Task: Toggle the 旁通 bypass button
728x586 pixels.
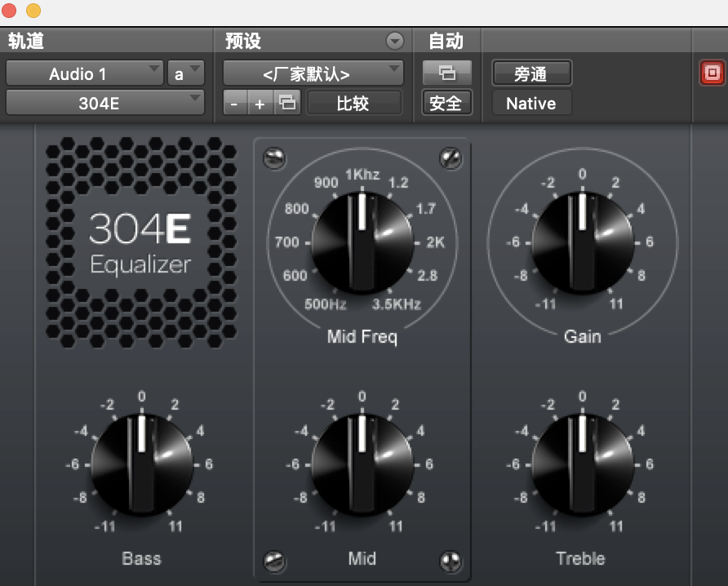Action: (x=531, y=73)
